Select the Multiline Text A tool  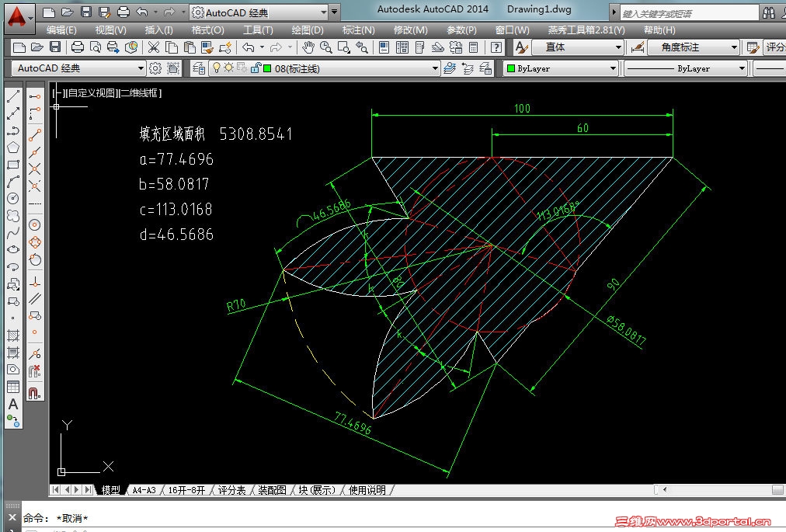coord(13,404)
